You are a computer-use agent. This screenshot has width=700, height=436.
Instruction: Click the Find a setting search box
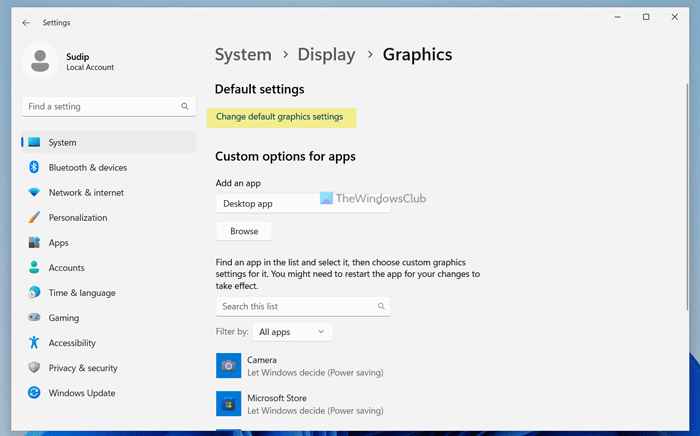[108, 107]
